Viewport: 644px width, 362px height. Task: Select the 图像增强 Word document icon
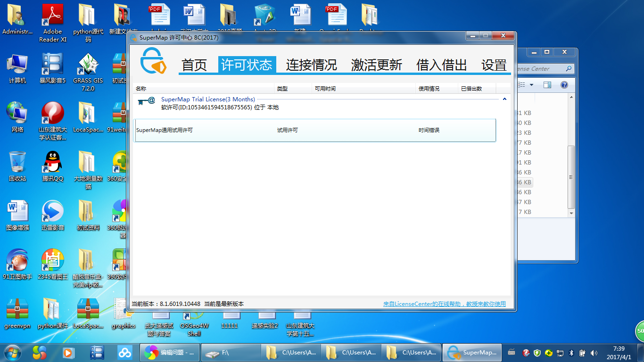point(17,215)
